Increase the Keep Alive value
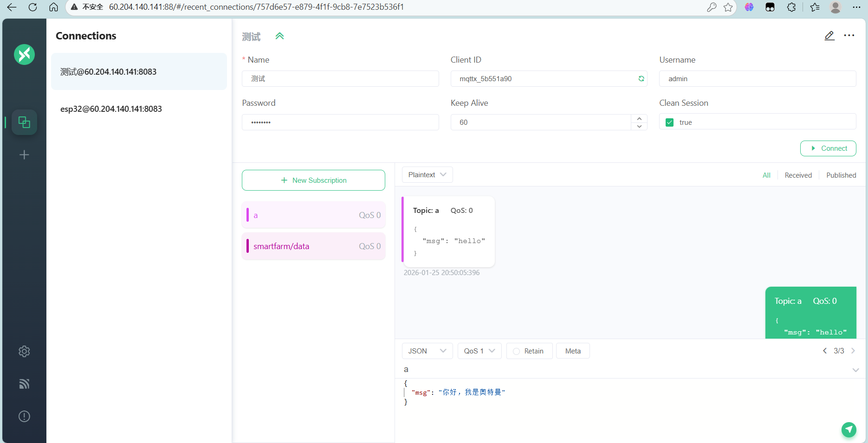The height and width of the screenshot is (443, 868). 639,119
